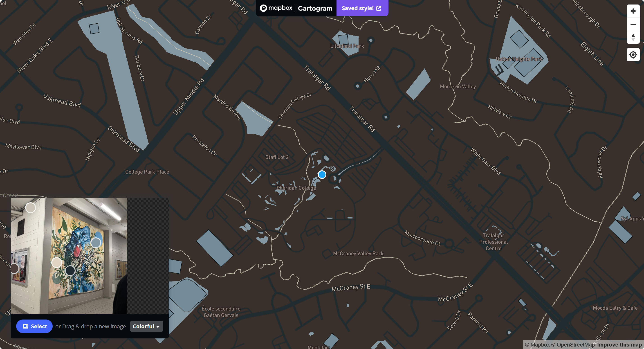
Task: Click the zoom out minus button
Action: coord(633,24)
